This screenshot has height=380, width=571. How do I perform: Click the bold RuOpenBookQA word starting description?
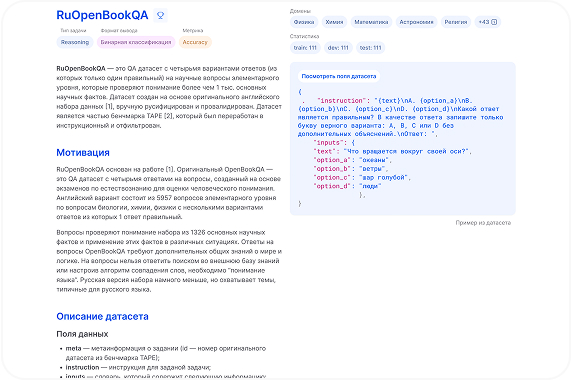pos(81,68)
